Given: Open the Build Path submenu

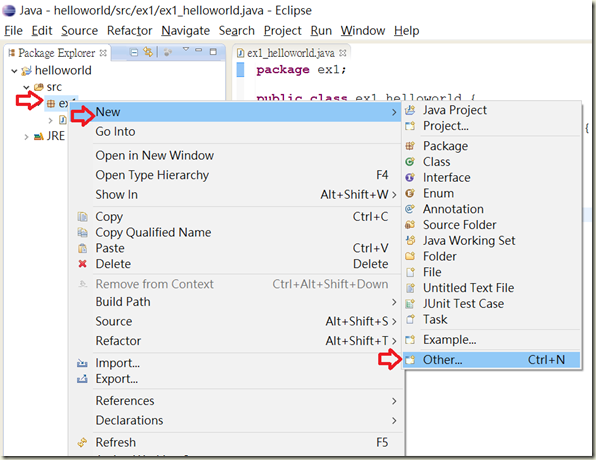Looking at the screenshot, I should [x=236, y=302].
